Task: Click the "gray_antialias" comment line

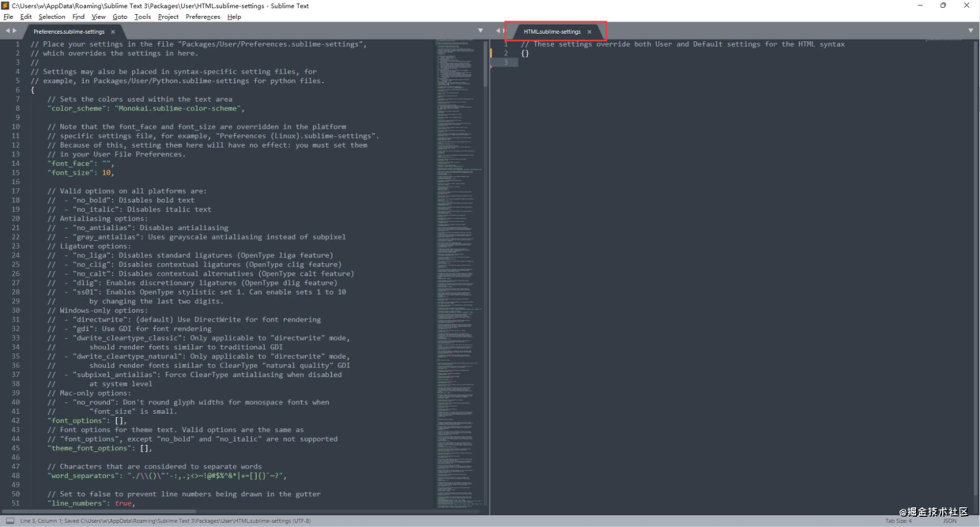Action: pos(196,237)
